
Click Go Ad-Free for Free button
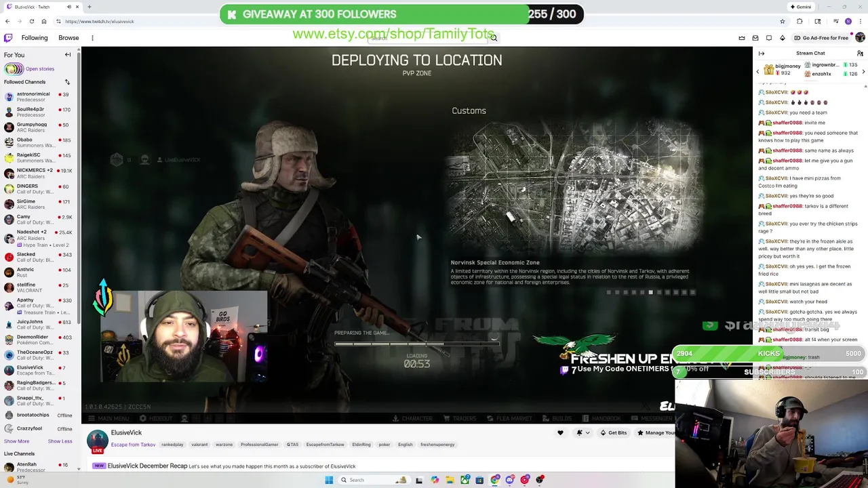pyautogui.click(x=821, y=38)
